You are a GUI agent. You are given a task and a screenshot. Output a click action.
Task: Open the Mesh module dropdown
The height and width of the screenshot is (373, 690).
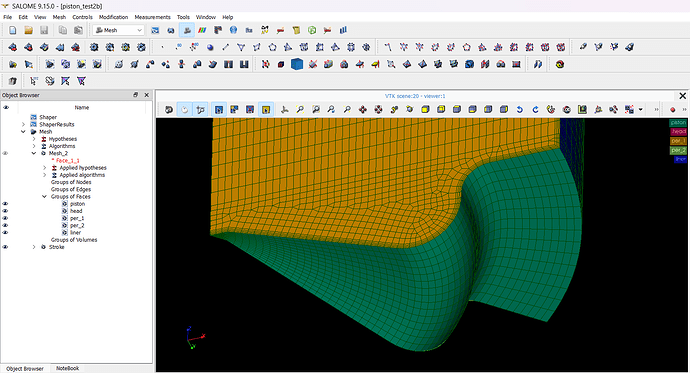119,30
